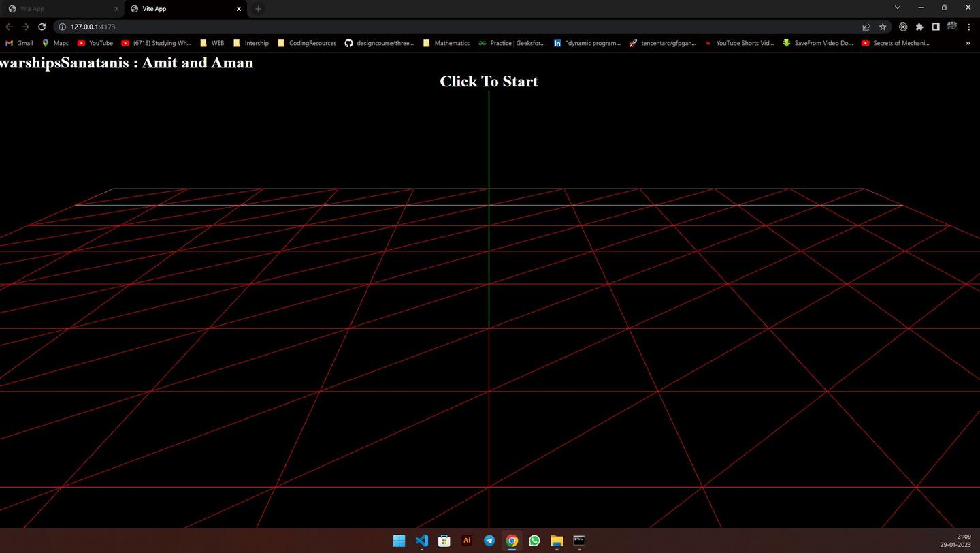The height and width of the screenshot is (553, 980).
Task: Show hidden bookmarks with the double chevron
Action: point(968,43)
